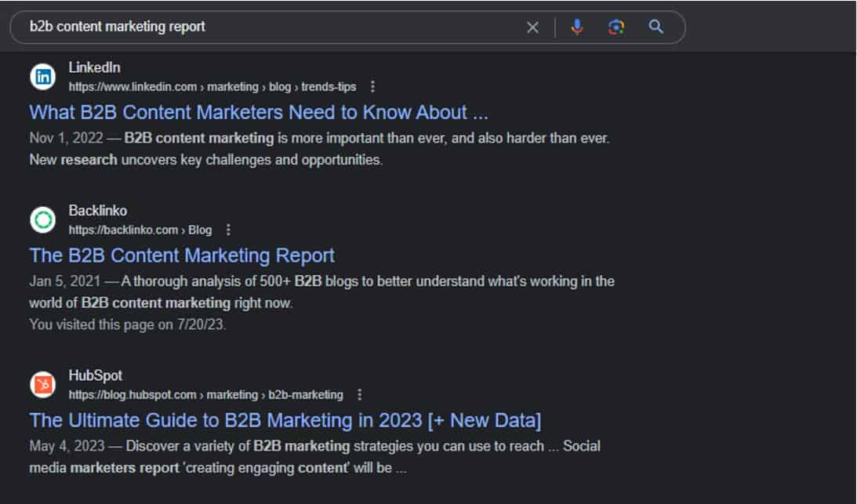Click the 'Jan 5, 2021' snippet date

tap(65, 281)
